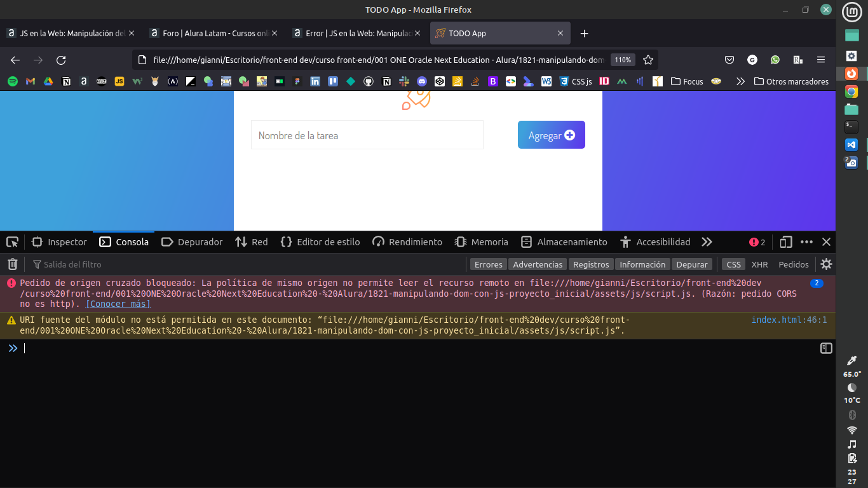This screenshot has height=488, width=868.
Task: Focus the Salida del filtro field
Action: (x=248, y=264)
